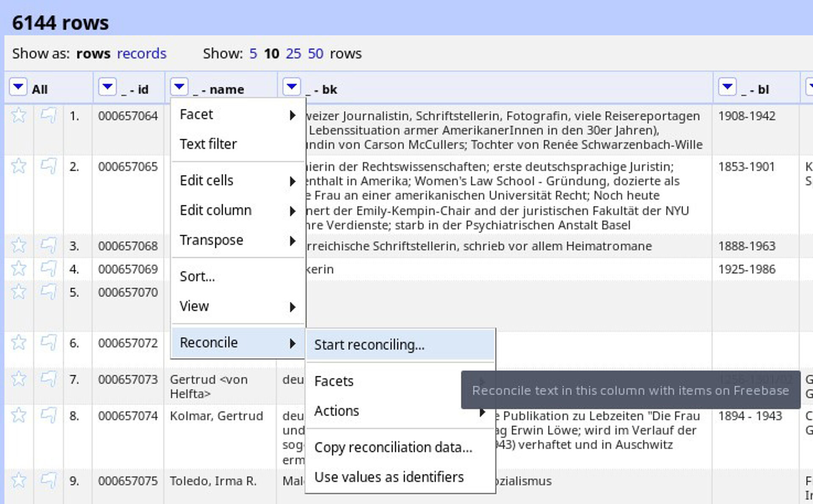
Task: Click the name cell Kolmar, Gertrud
Action: pyautogui.click(x=216, y=416)
